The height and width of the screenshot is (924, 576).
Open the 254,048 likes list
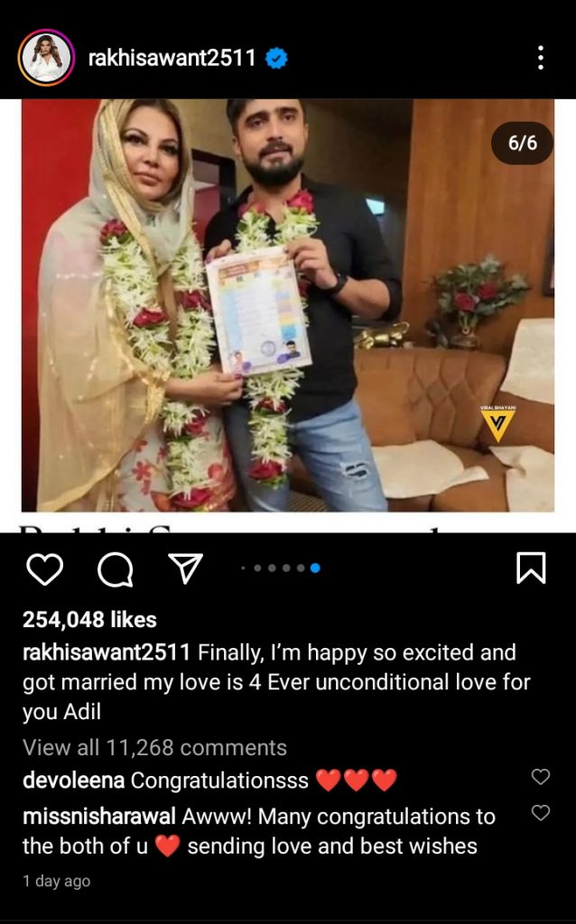[89, 619]
